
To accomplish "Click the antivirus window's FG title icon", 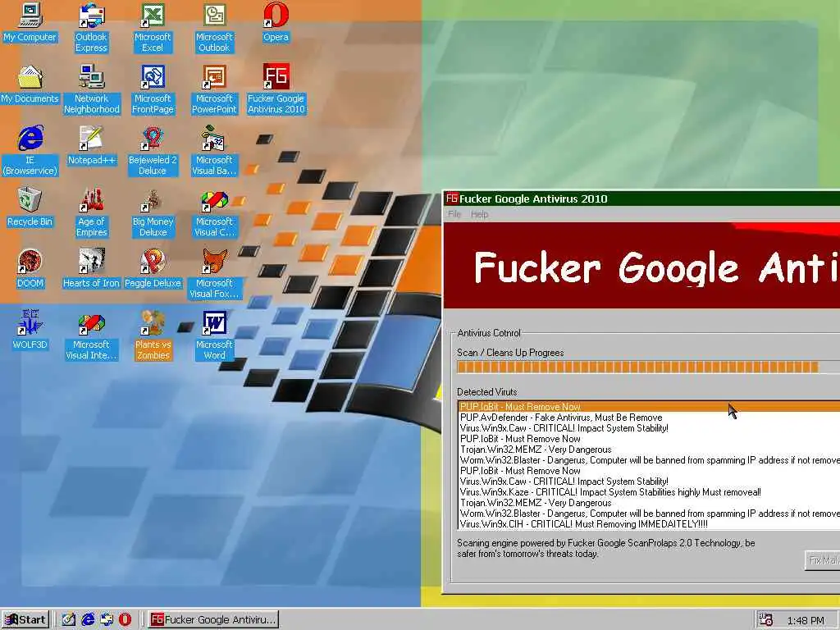I will pos(452,199).
